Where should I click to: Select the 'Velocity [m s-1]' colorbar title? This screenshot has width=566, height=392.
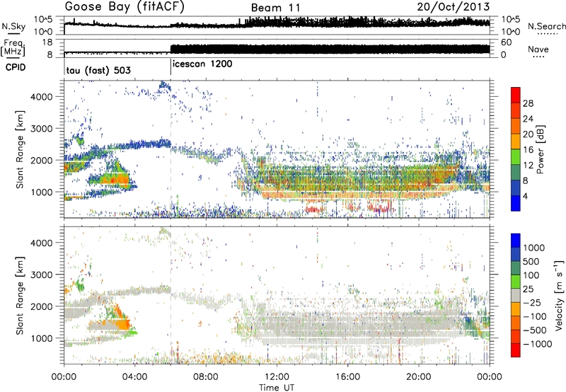click(x=559, y=295)
